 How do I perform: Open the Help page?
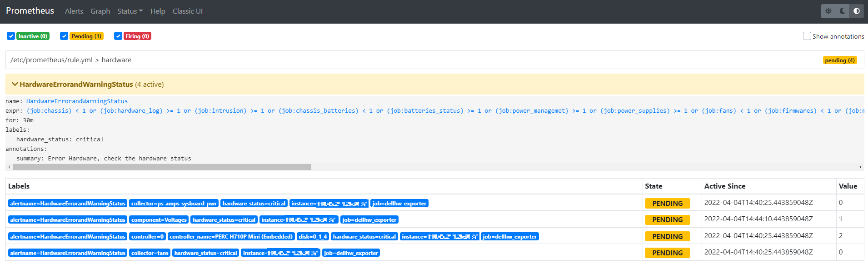[x=158, y=11]
